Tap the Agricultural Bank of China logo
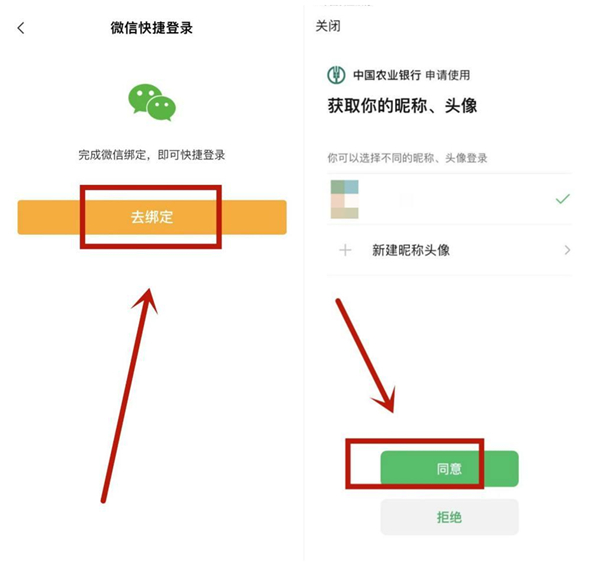 (x=336, y=75)
